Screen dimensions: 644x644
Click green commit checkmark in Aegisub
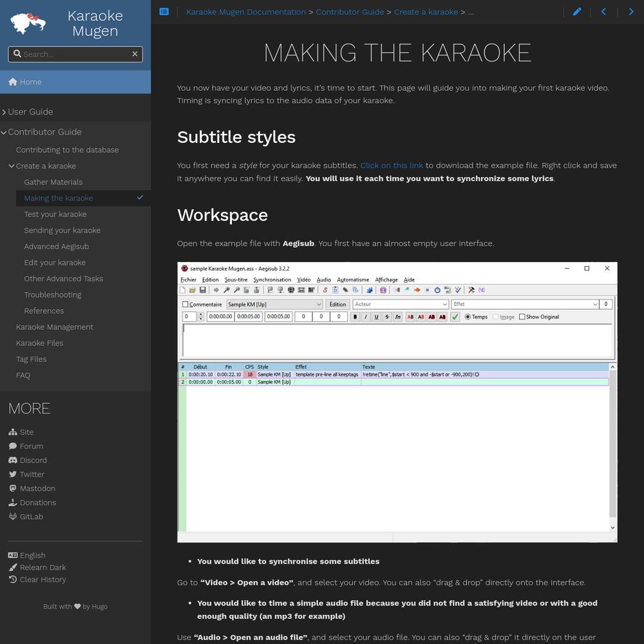click(455, 317)
